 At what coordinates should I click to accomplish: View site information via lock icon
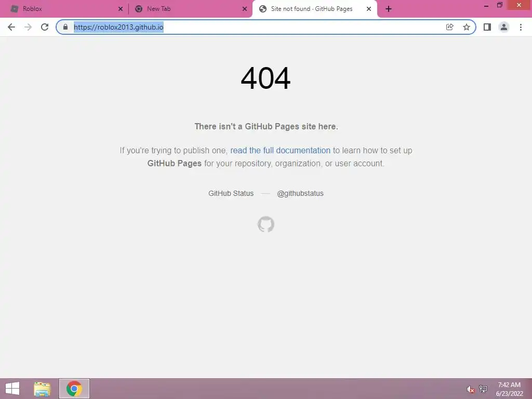(65, 27)
